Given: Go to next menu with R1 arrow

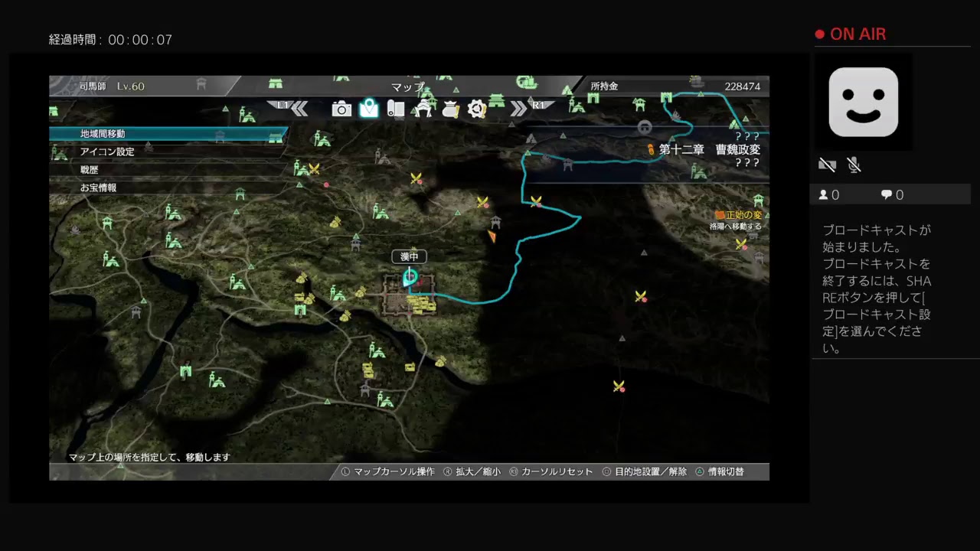Looking at the screenshot, I should (x=530, y=108).
